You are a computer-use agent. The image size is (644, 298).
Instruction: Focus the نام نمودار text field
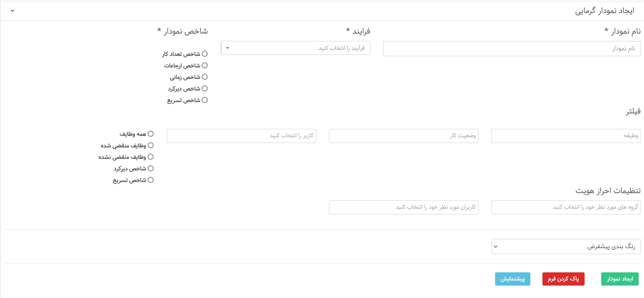point(511,48)
